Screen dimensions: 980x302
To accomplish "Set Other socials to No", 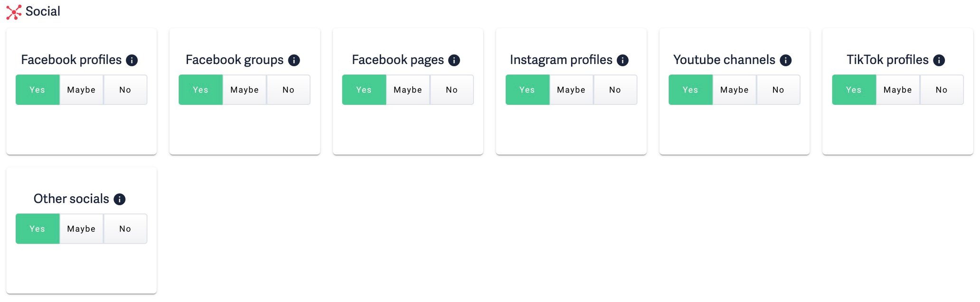I will [125, 229].
